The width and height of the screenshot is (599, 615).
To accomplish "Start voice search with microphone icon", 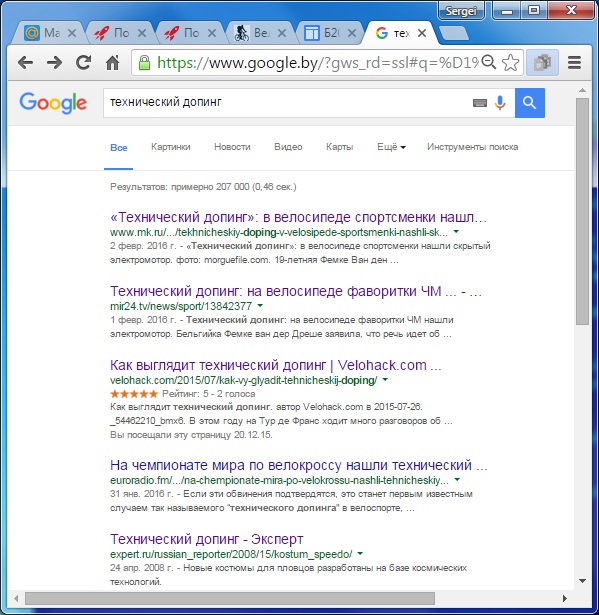I will 500,103.
